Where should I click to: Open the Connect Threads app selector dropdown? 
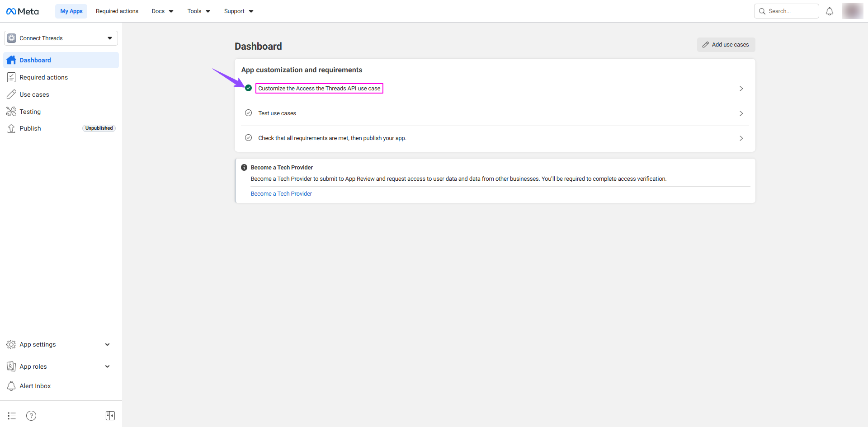click(61, 38)
